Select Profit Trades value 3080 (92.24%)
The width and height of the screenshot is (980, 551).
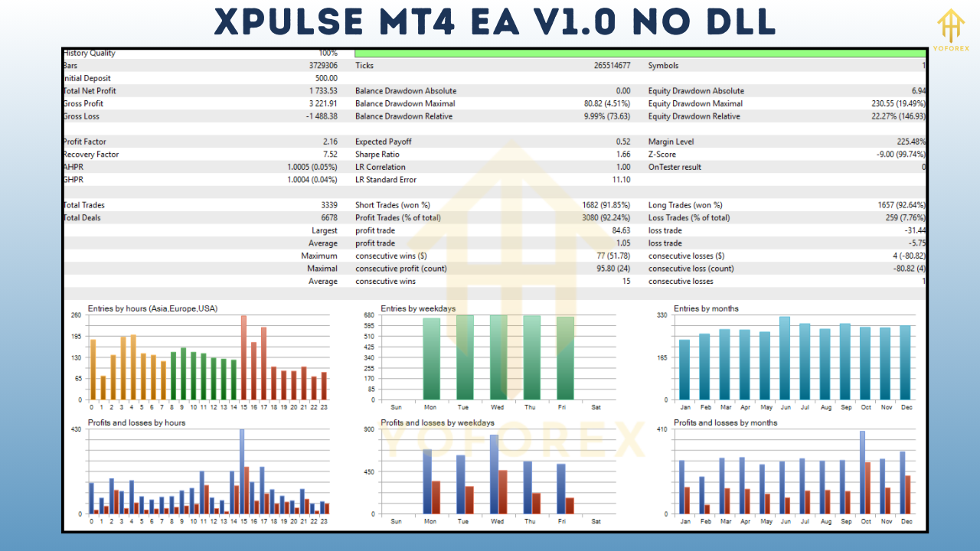tap(606, 218)
